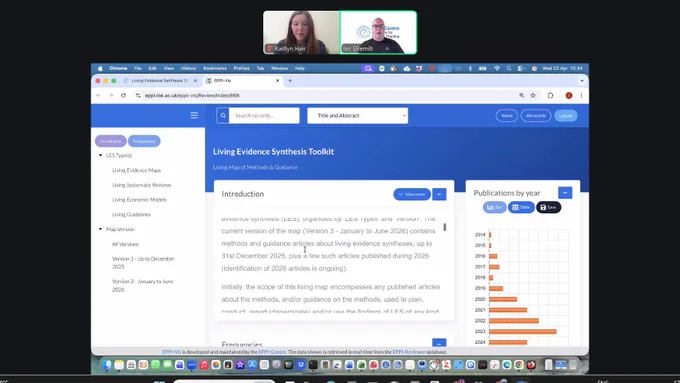The image size is (680, 383).
Task: Open the Chrome tab search chevron
Action: coord(582,81)
